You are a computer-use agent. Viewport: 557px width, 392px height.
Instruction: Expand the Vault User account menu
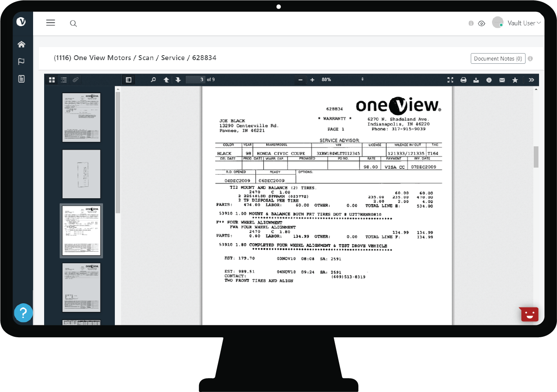(x=523, y=23)
